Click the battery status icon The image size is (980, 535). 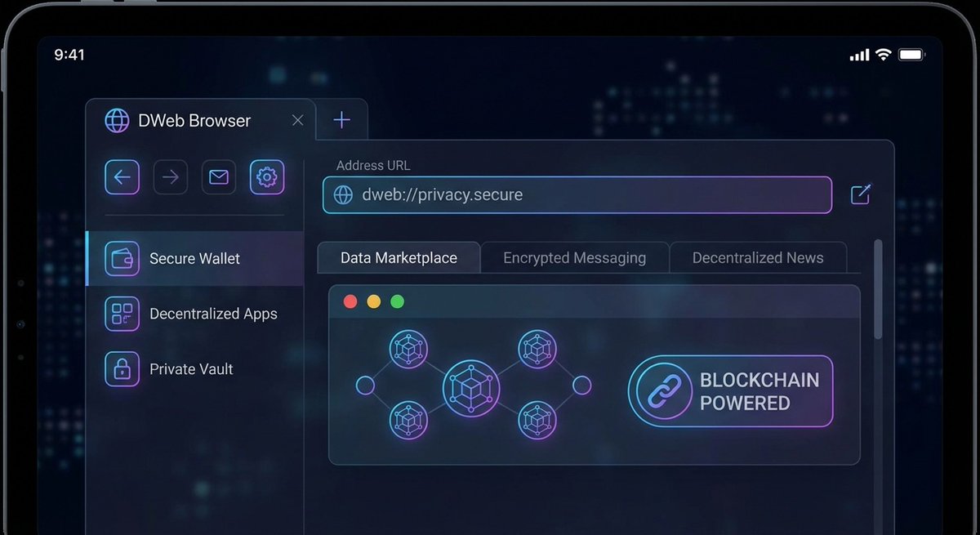pos(911,55)
